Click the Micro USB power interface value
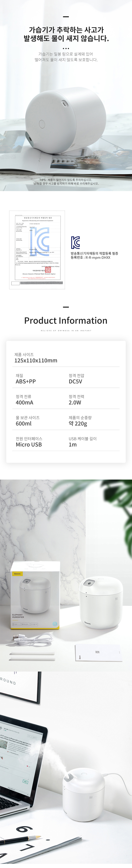Viewport: 132px width, 868px height. click(29, 444)
